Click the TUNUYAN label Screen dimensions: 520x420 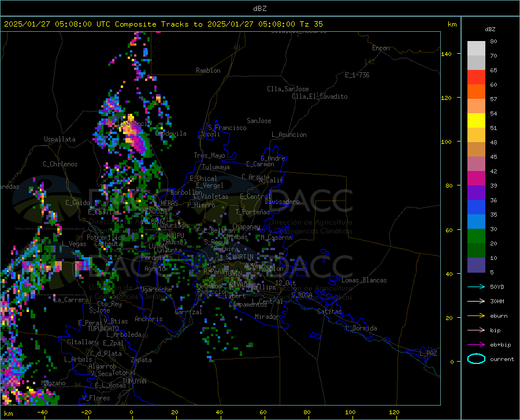point(134,381)
